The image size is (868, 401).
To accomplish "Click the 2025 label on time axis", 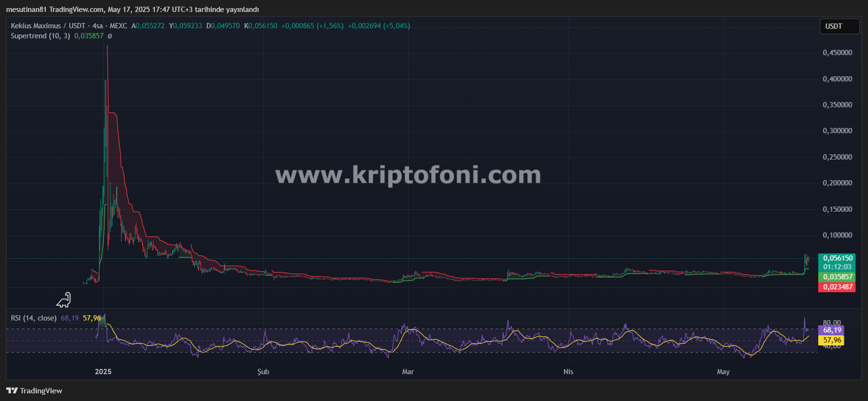I will (x=103, y=372).
